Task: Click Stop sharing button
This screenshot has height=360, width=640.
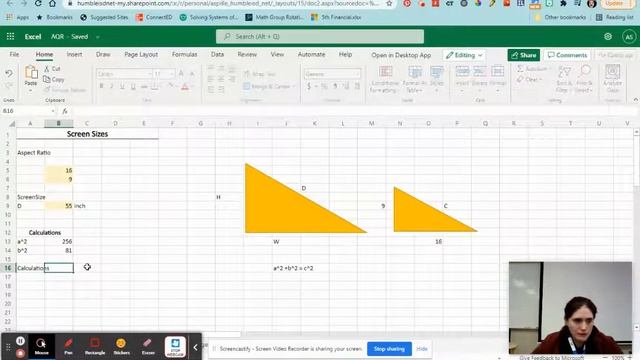Action: click(389, 349)
